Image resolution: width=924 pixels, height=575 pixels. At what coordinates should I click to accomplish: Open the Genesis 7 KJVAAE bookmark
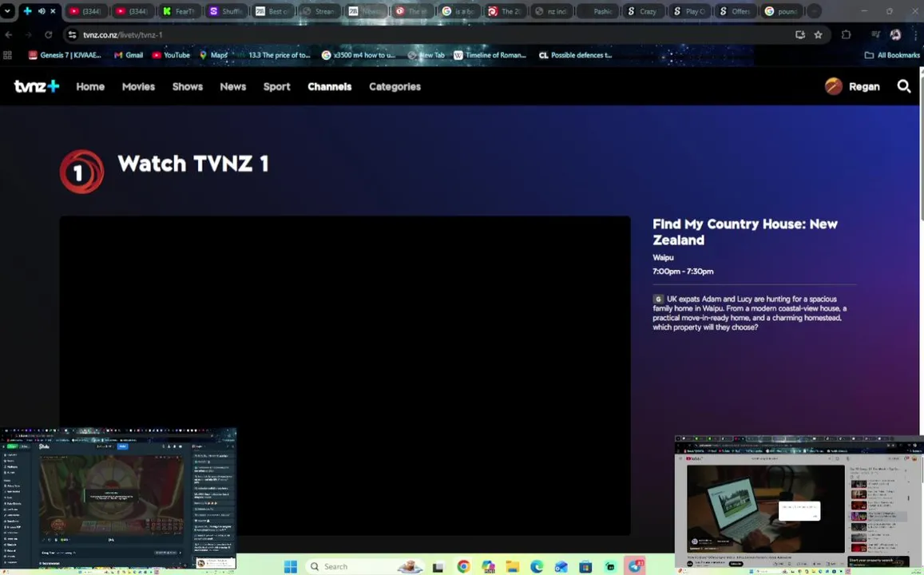(x=65, y=55)
